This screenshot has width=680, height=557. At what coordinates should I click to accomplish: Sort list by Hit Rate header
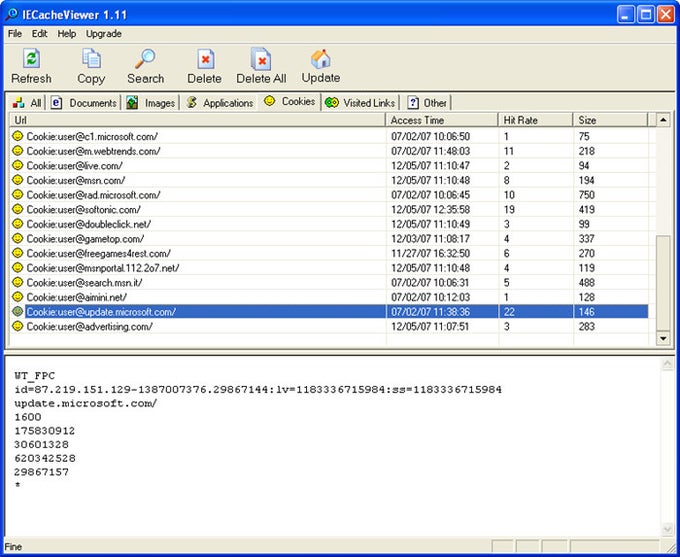click(x=536, y=120)
